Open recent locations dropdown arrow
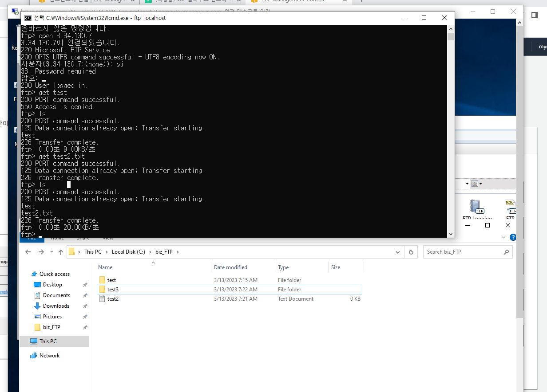The image size is (547, 392). [x=51, y=252]
